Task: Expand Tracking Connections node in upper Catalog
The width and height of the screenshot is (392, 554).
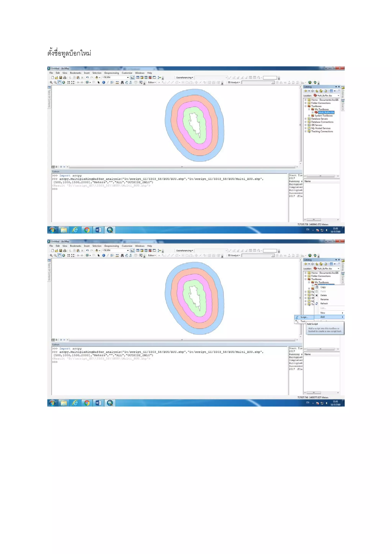Action: tap(306, 131)
